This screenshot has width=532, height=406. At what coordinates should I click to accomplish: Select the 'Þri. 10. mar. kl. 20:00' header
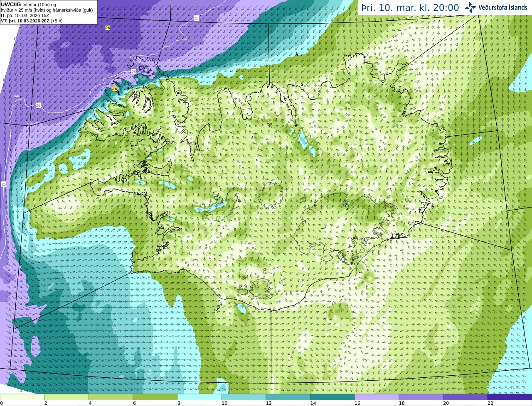point(410,7)
